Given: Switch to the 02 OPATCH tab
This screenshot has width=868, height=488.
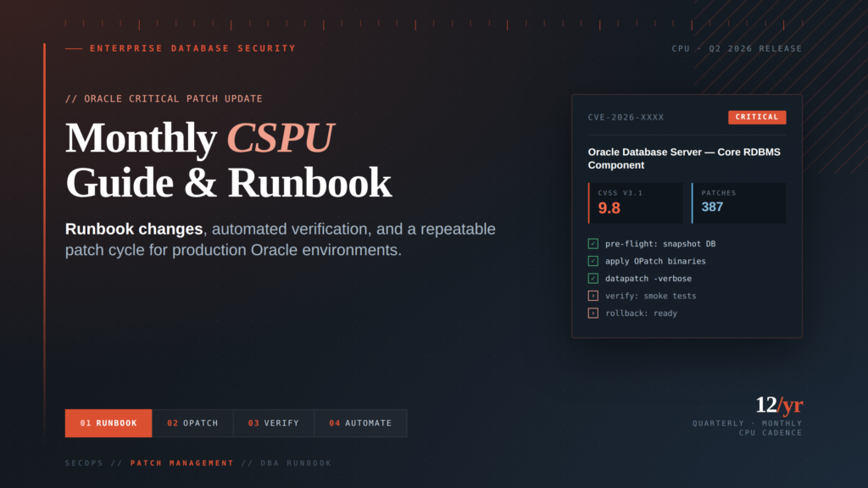Looking at the screenshot, I should pos(192,424).
